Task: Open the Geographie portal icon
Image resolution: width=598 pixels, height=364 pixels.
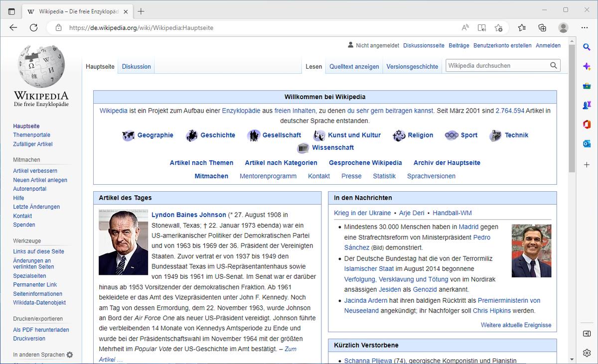Action: pos(128,135)
